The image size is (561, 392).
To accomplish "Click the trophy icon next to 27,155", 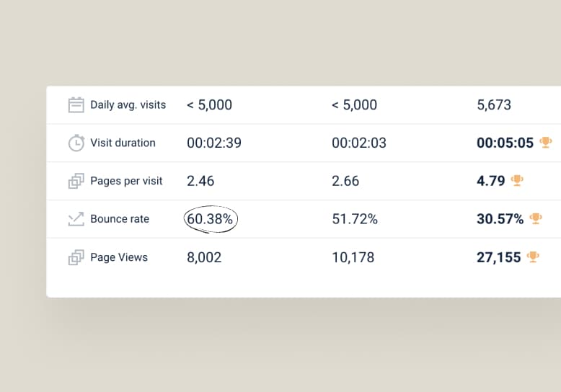I will pyautogui.click(x=533, y=257).
